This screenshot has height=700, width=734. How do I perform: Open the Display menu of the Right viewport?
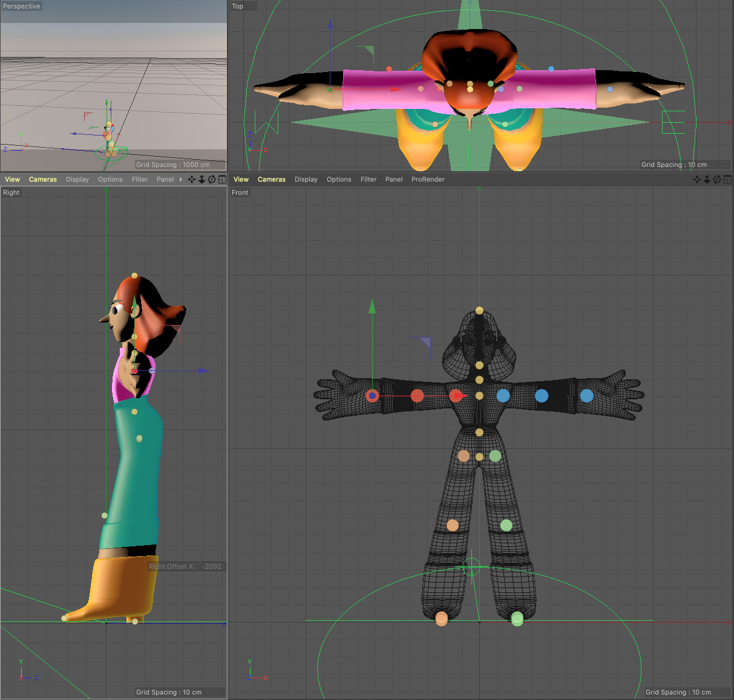pos(77,179)
